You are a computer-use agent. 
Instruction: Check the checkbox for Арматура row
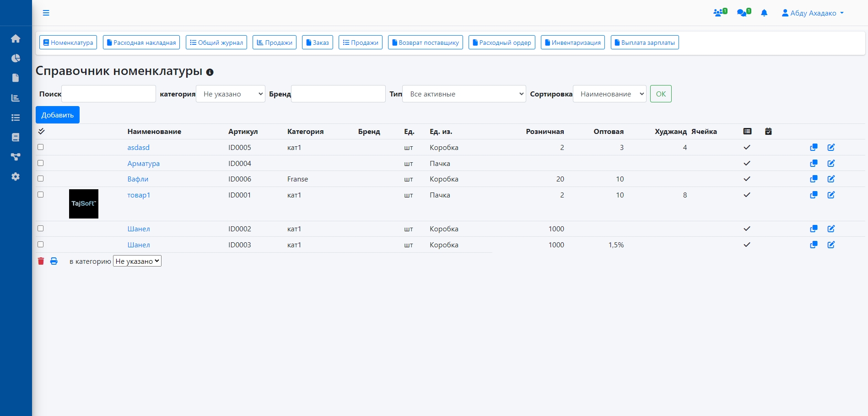click(x=41, y=163)
